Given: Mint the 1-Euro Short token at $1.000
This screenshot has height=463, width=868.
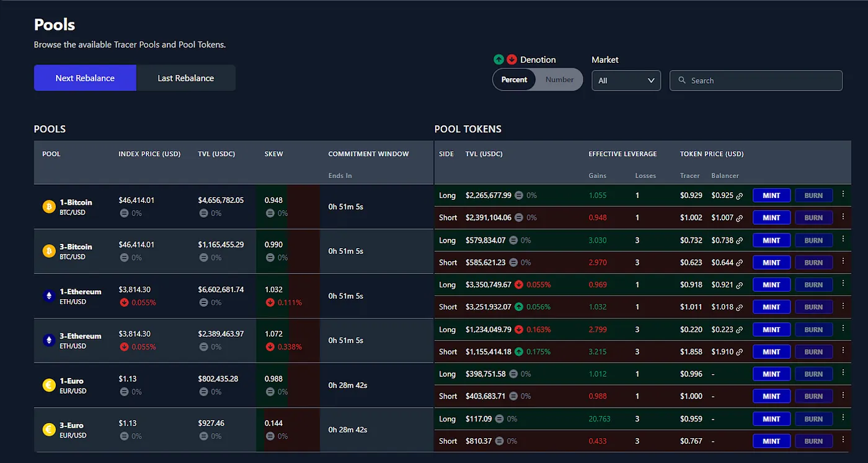Looking at the screenshot, I should coord(771,397).
